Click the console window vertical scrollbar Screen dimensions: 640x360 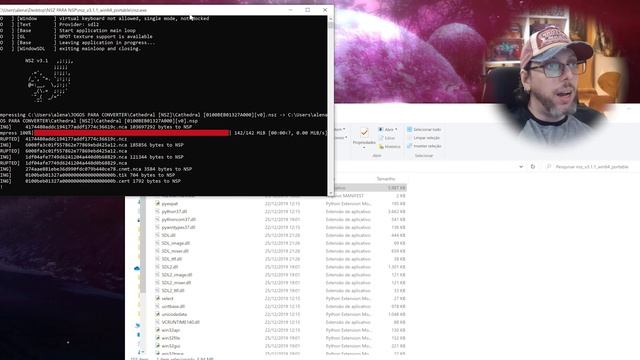[x=330, y=105]
